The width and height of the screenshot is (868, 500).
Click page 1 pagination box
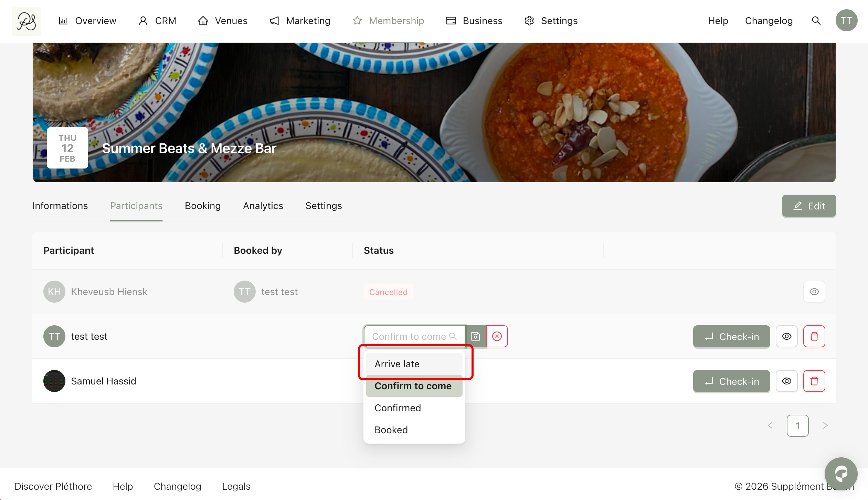coord(797,426)
